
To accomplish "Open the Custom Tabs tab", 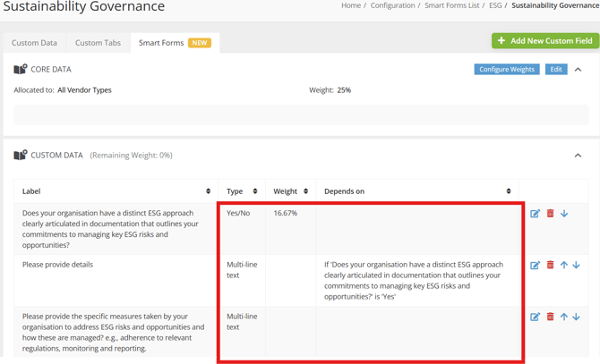I will coord(98,43).
